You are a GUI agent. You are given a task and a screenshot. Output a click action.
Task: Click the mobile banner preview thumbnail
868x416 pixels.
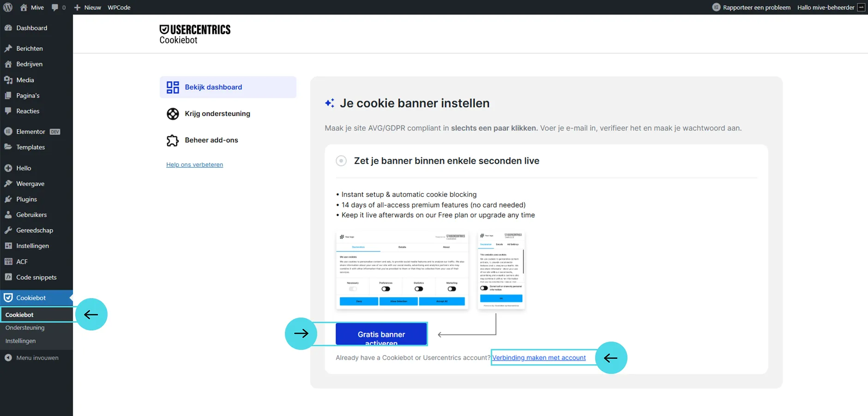(501, 270)
